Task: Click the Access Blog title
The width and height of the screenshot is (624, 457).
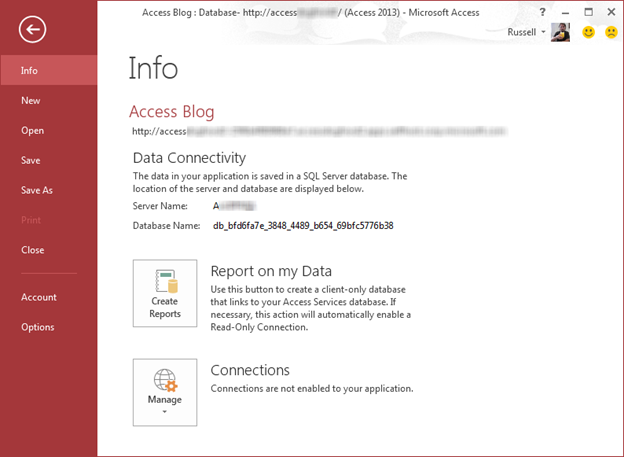Action: point(172,111)
